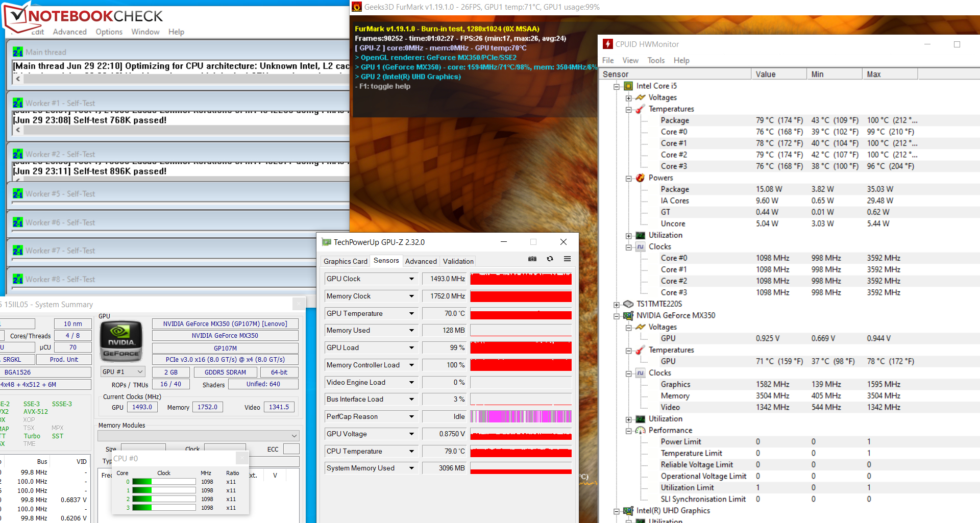Click Max column header in HWMonitor
Screen dimensions: 980x523
(x=890, y=74)
